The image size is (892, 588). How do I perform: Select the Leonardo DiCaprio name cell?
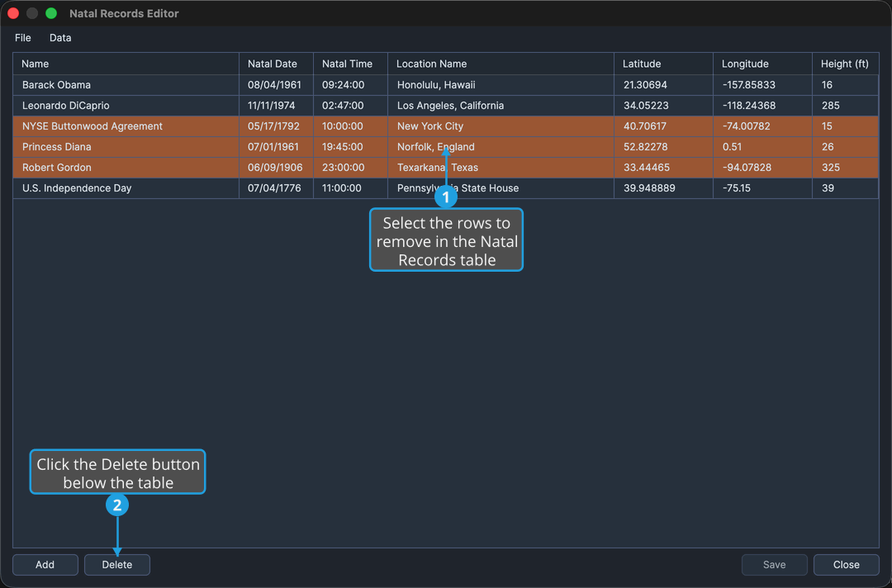coord(126,105)
